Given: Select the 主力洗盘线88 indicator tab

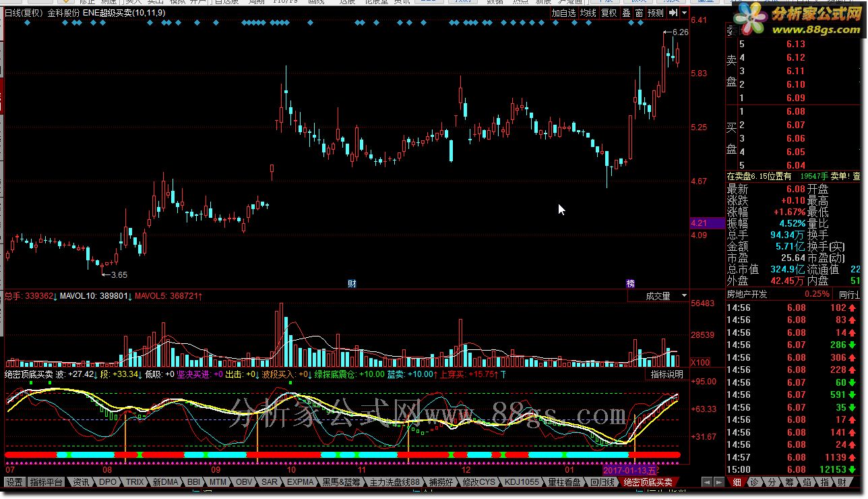Looking at the screenshot, I should (x=395, y=482).
